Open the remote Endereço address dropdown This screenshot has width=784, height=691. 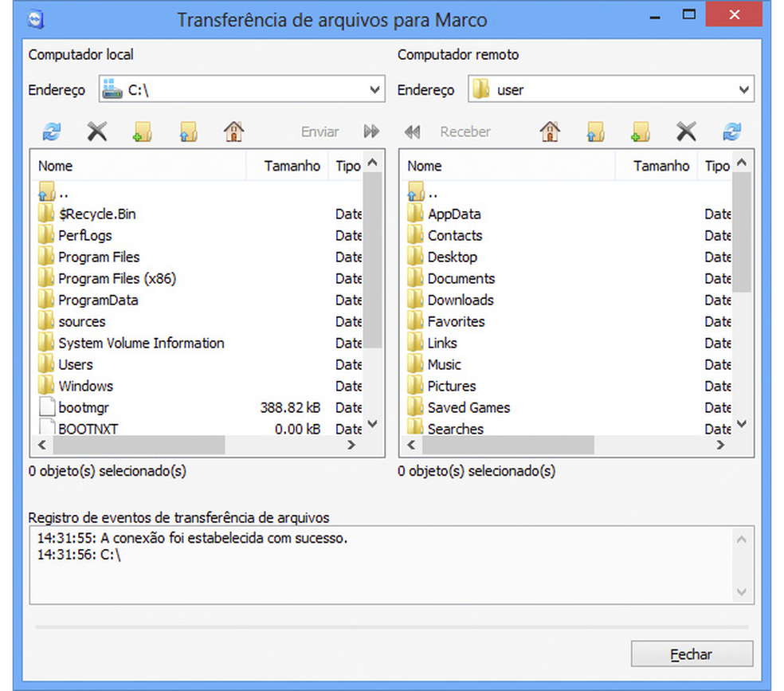pyautogui.click(x=743, y=89)
